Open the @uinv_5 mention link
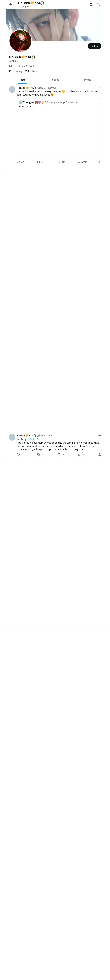 (x=34, y=439)
